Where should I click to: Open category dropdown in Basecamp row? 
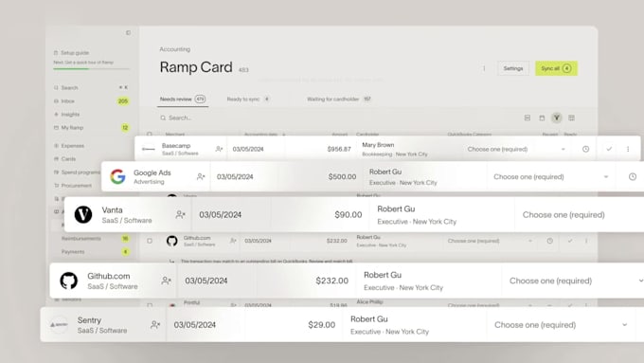[x=516, y=149]
